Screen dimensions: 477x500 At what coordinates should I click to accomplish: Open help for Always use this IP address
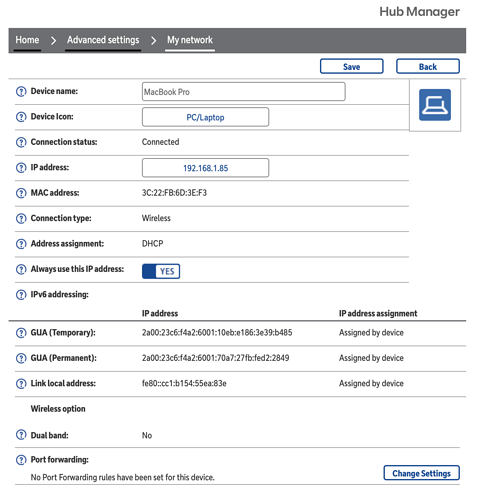[21, 269]
